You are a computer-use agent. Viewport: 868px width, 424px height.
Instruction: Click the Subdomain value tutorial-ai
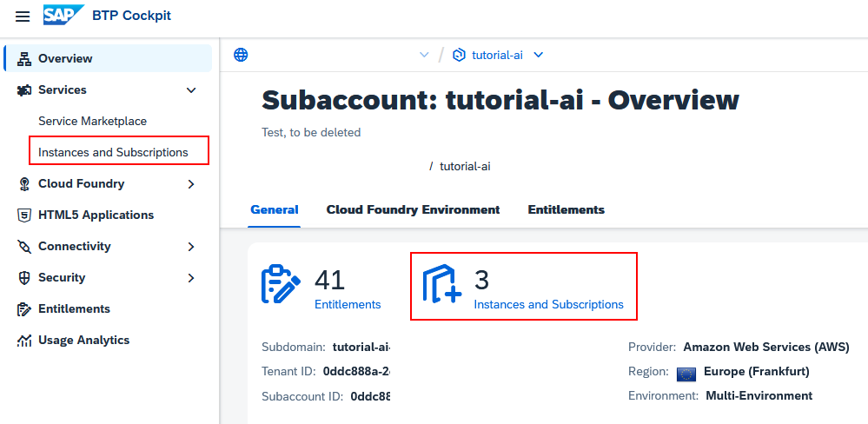tap(361, 348)
